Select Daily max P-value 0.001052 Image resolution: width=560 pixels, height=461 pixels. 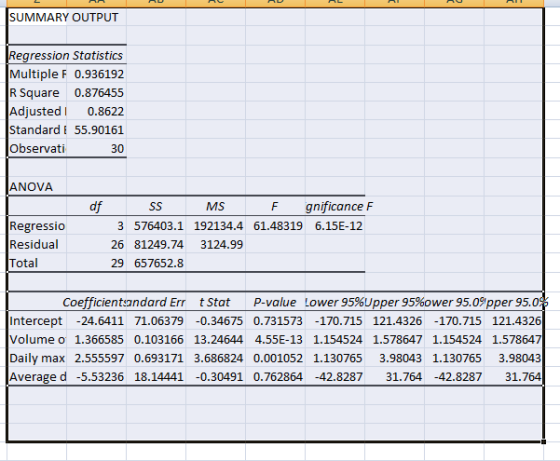(x=275, y=358)
